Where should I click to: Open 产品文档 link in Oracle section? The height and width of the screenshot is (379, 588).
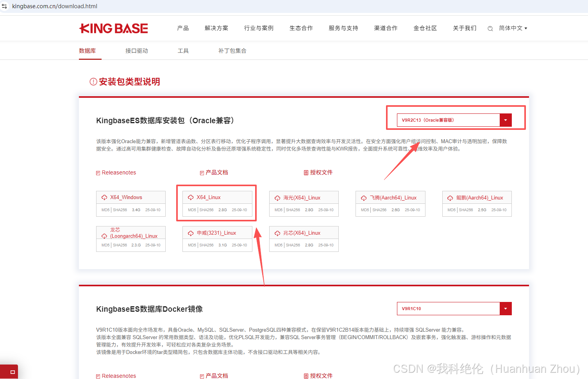pyautogui.click(x=217, y=172)
